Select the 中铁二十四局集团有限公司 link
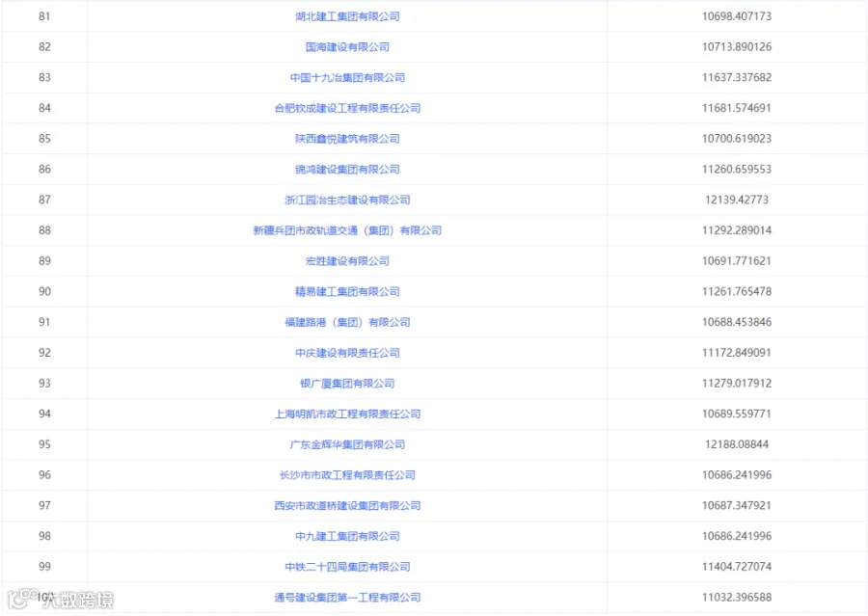The height and width of the screenshot is (616, 868). click(347, 567)
